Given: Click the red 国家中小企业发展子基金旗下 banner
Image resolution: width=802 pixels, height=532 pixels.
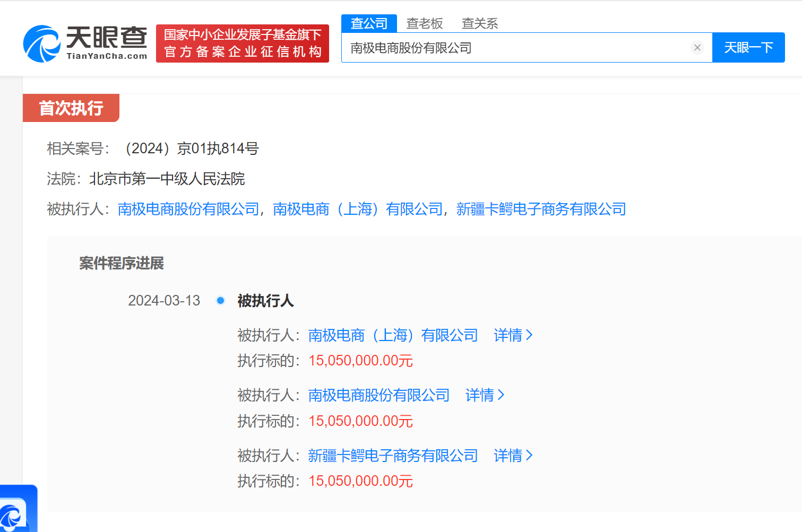Looking at the screenshot, I should 243,43.
